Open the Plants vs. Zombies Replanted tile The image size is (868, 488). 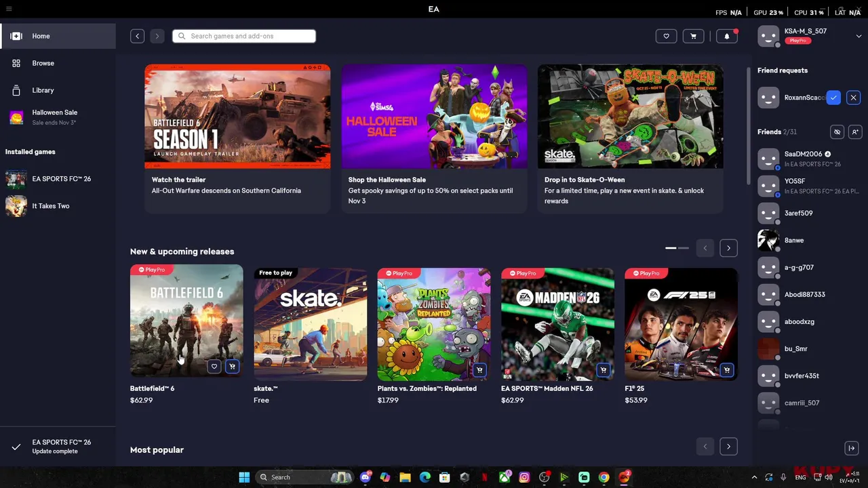click(x=434, y=324)
